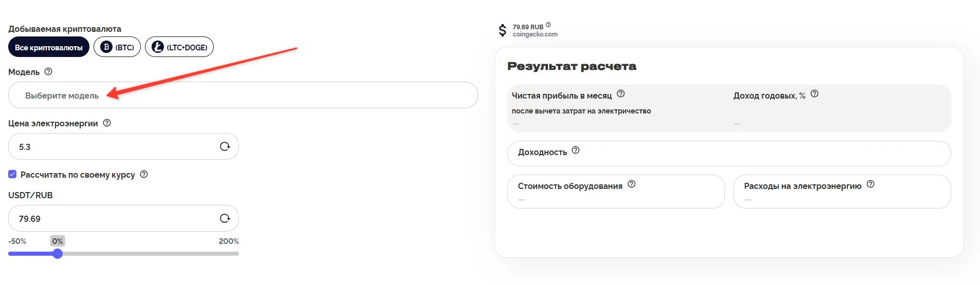980x285 pixels.
Task: Click help icon next to 79,69 RUB rate
Action: pyautogui.click(x=548, y=25)
